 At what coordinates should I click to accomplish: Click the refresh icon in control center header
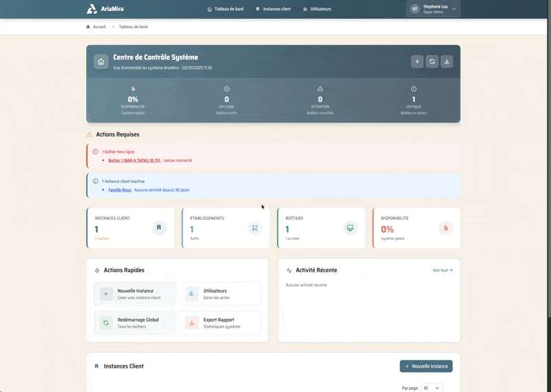432,61
